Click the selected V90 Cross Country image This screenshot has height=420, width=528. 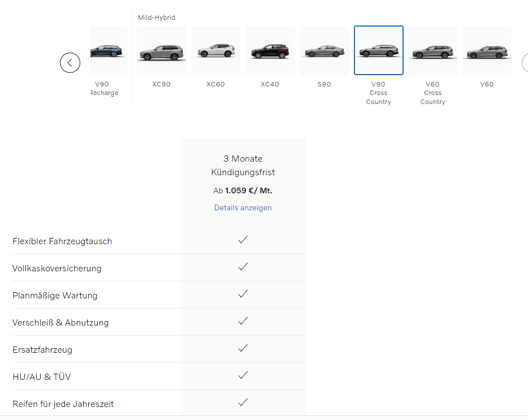pyautogui.click(x=378, y=51)
